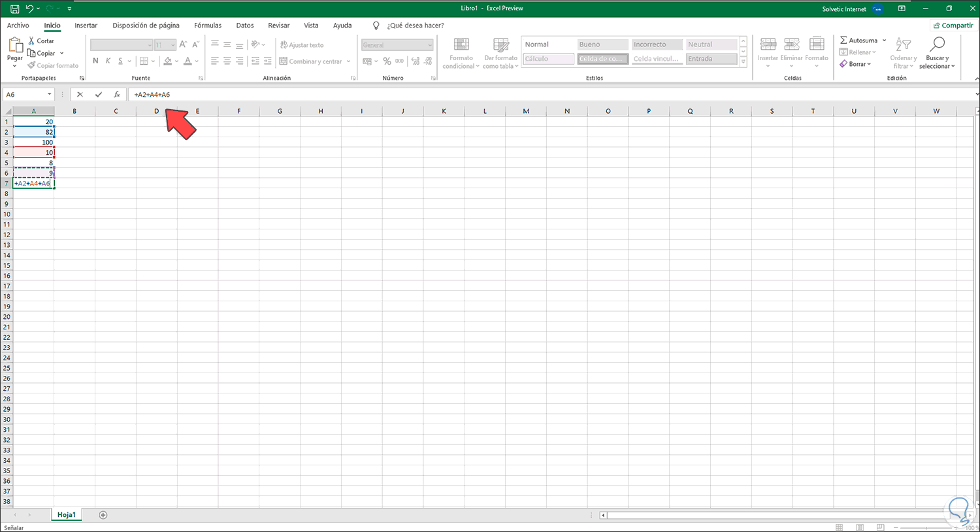The image size is (980, 532).
Task: Apply percent style format
Action: click(387, 61)
